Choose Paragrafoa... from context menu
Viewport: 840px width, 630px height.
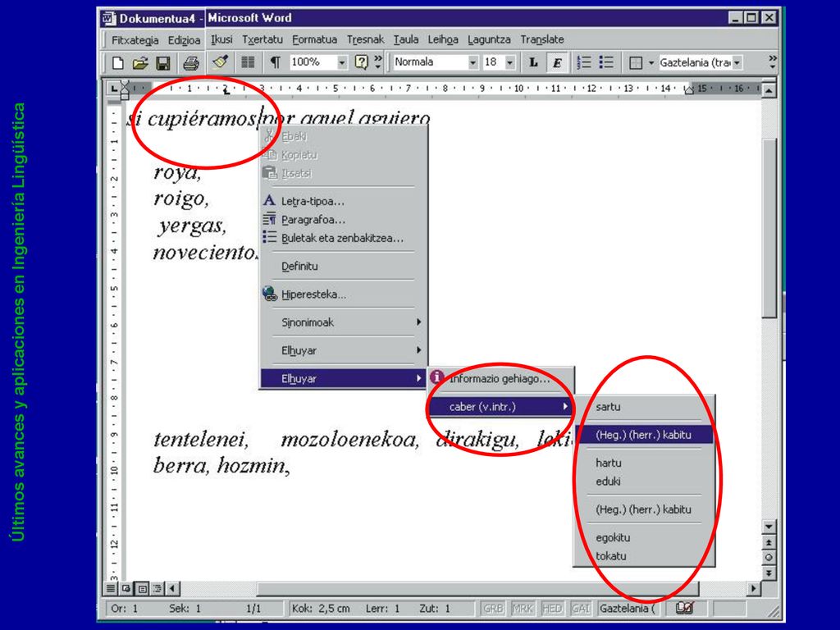point(343,220)
